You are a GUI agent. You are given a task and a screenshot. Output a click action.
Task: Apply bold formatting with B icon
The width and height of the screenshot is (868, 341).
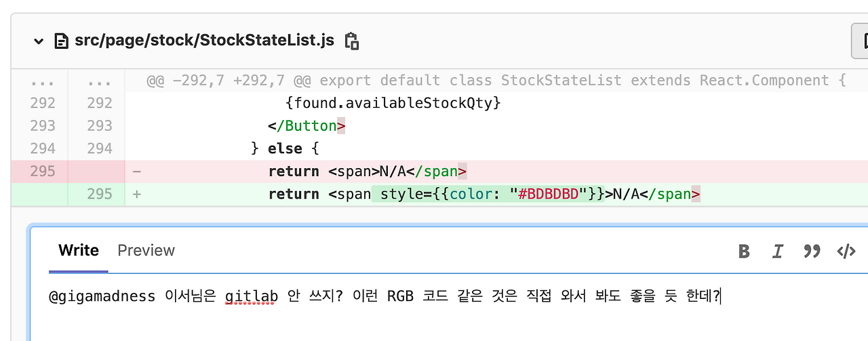[x=744, y=252]
